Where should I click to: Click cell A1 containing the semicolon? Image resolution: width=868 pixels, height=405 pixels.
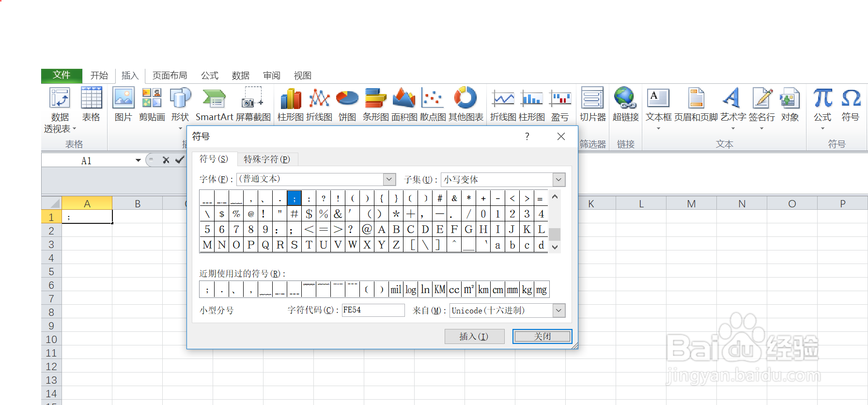87,217
